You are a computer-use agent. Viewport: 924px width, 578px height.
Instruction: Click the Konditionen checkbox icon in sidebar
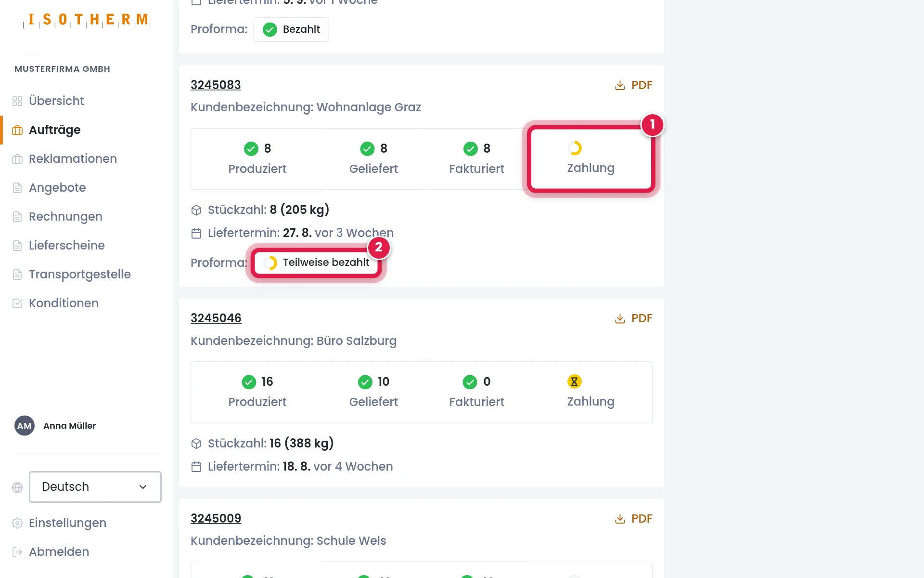[x=17, y=303]
